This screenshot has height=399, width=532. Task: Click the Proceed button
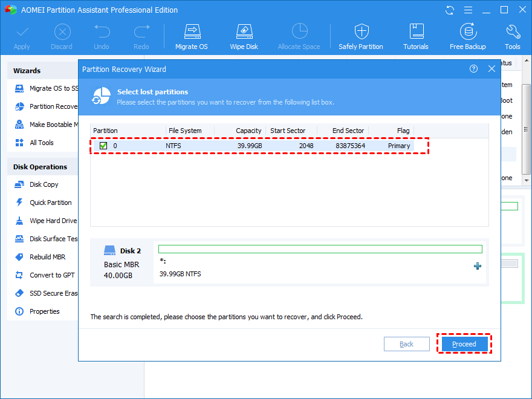[464, 344]
